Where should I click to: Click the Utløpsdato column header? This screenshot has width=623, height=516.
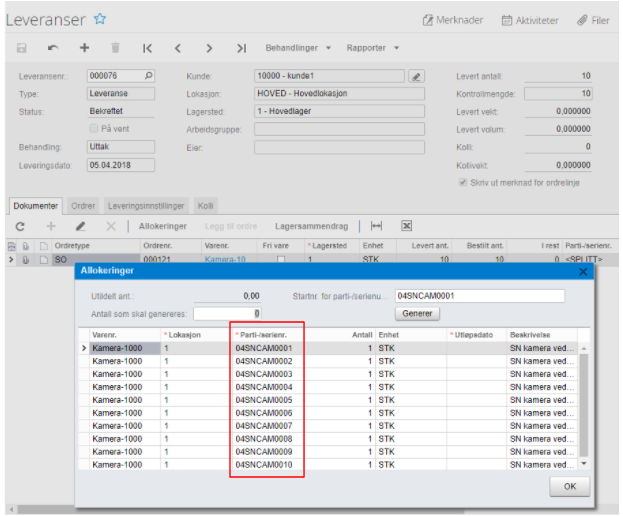click(476, 335)
